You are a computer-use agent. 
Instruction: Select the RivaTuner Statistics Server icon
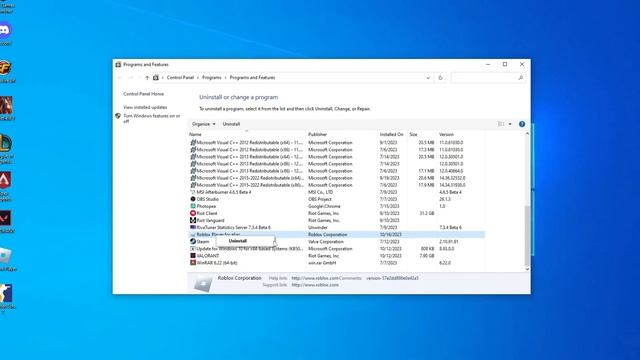click(193, 227)
